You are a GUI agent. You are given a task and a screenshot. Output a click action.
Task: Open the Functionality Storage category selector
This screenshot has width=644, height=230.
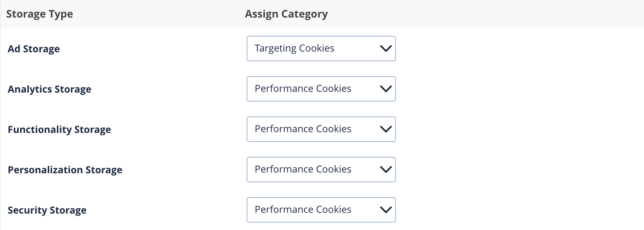tap(321, 129)
